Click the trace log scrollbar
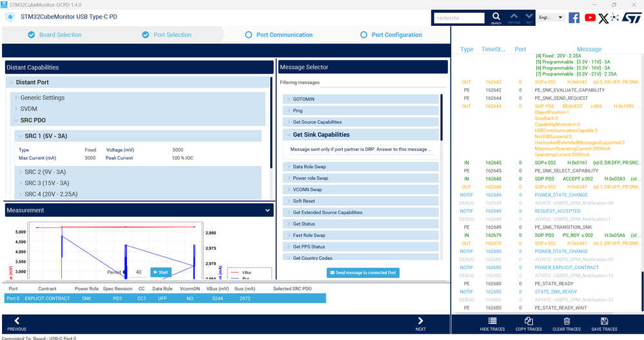The image size is (644, 340). tap(642, 292)
